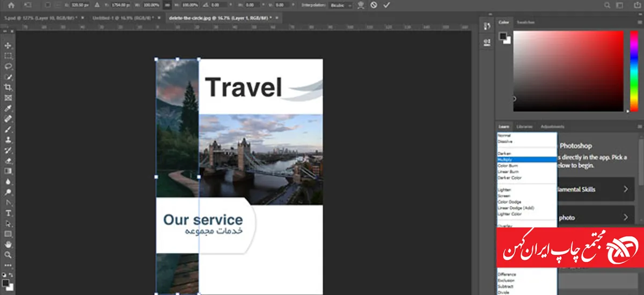This screenshot has height=295, width=644.
Task: Open the Interpolation dropdown set to Bicubic
Action: (341, 5)
